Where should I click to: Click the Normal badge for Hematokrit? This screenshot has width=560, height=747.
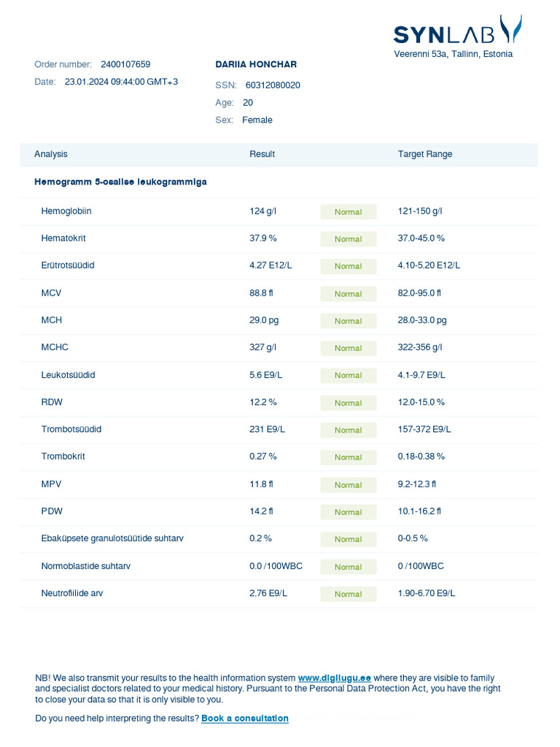[348, 239]
